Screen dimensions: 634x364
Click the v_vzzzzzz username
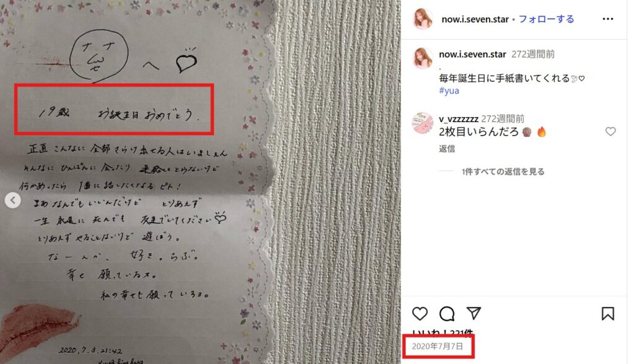[459, 119]
